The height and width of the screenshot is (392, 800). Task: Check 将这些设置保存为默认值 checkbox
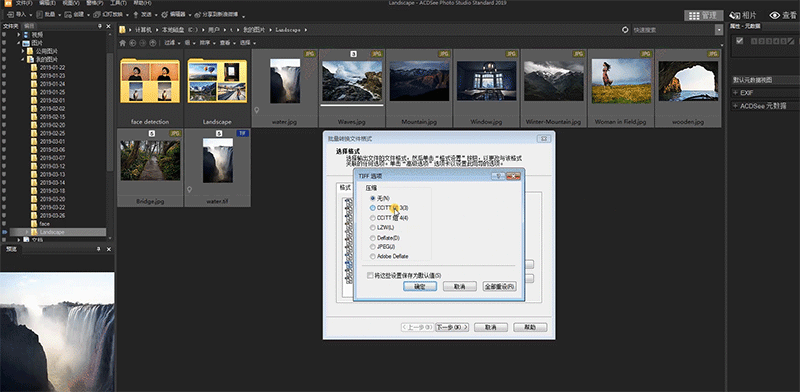pyautogui.click(x=370, y=275)
